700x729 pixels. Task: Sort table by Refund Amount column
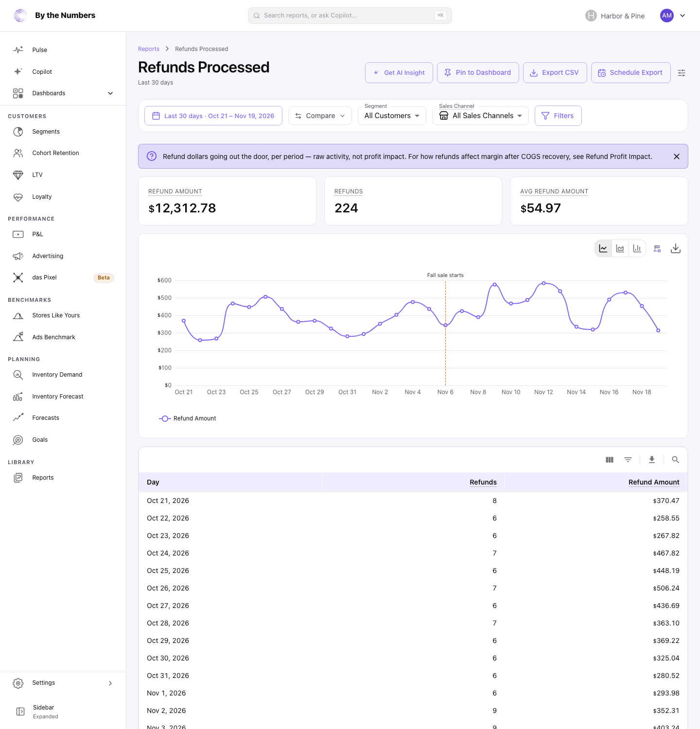tap(654, 482)
